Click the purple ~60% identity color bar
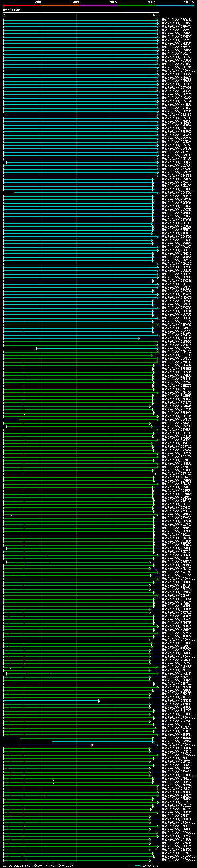 pyautogui.click(x=99, y=6)
